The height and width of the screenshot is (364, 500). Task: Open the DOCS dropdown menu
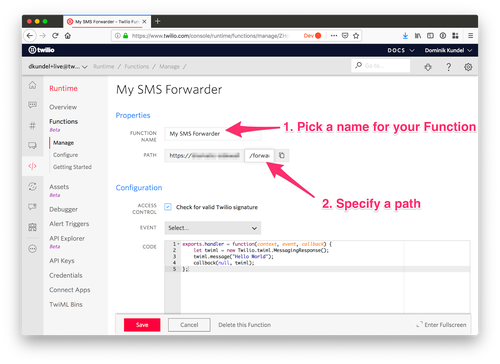(x=401, y=50)
